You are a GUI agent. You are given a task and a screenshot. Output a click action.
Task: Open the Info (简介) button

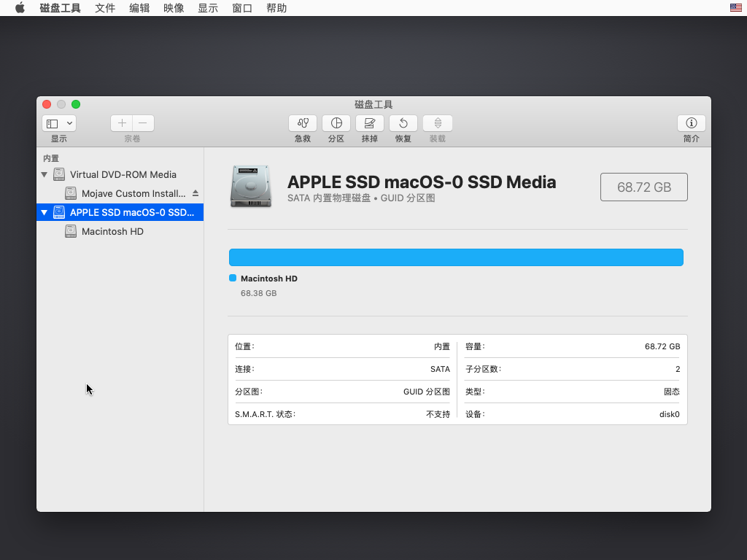[x=692, y=123]
